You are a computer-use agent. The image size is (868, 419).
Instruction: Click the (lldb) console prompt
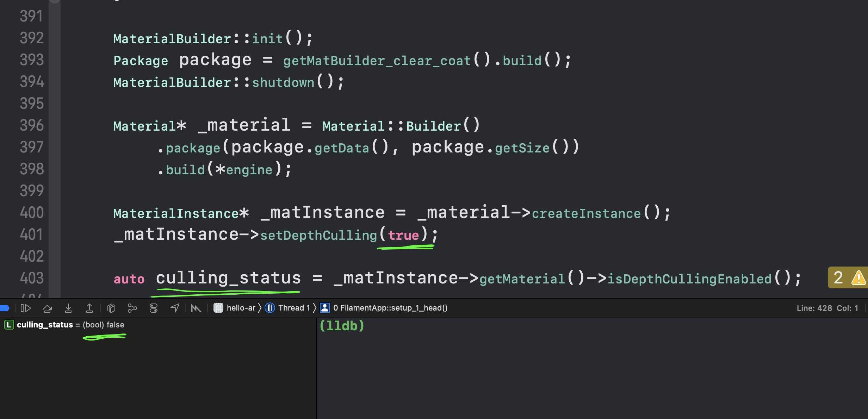[342, 326]
